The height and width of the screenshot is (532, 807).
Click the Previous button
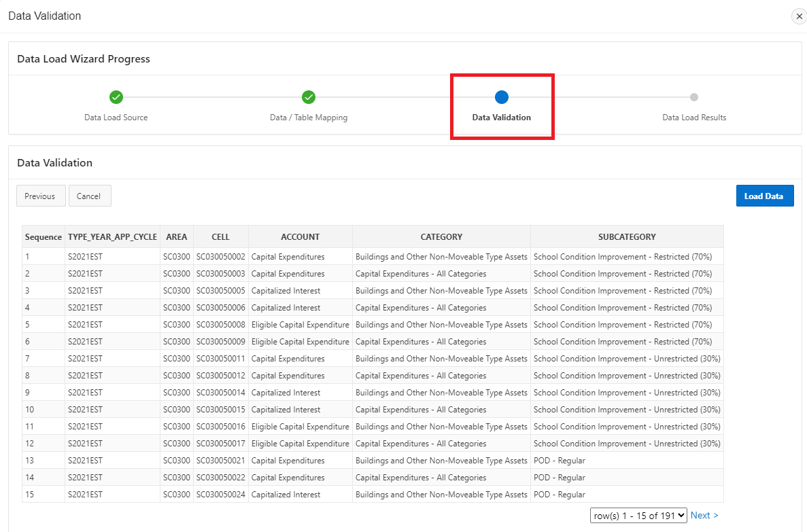[40, 196]
